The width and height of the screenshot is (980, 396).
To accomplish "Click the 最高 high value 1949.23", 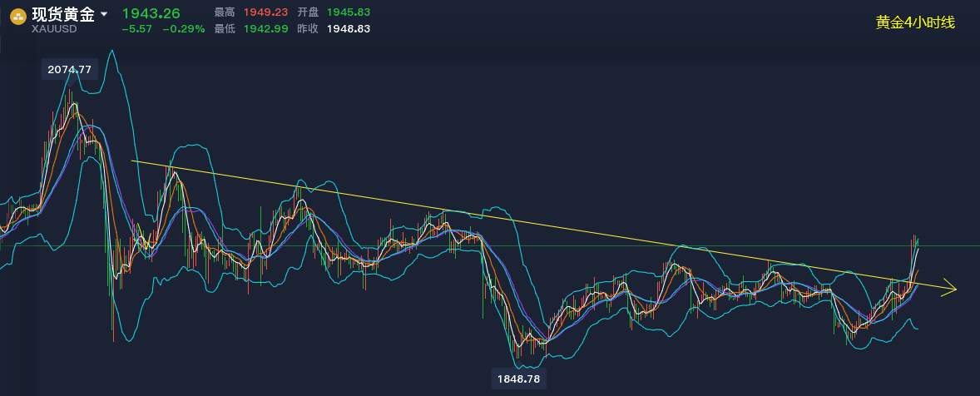I will pos(265,12).
